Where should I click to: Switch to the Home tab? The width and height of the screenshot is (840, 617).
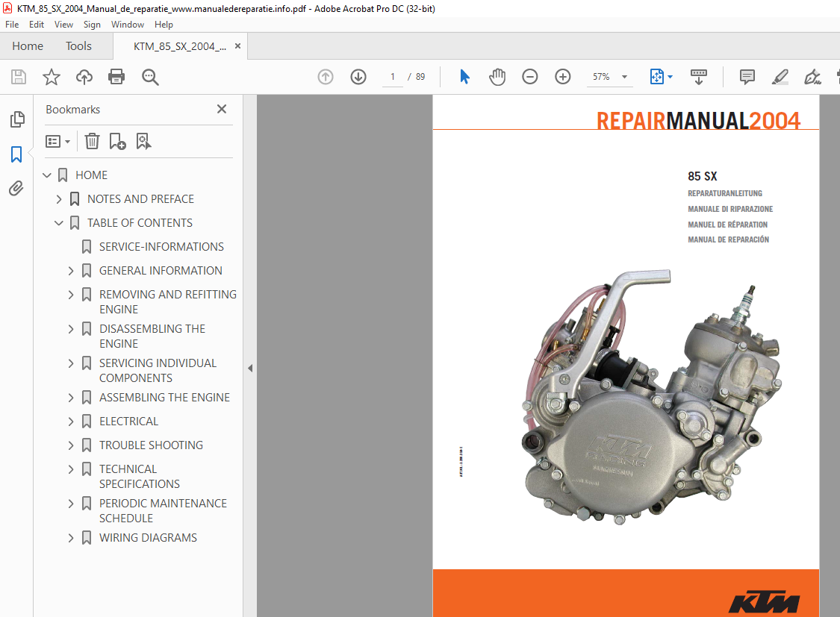coord(28,46)
